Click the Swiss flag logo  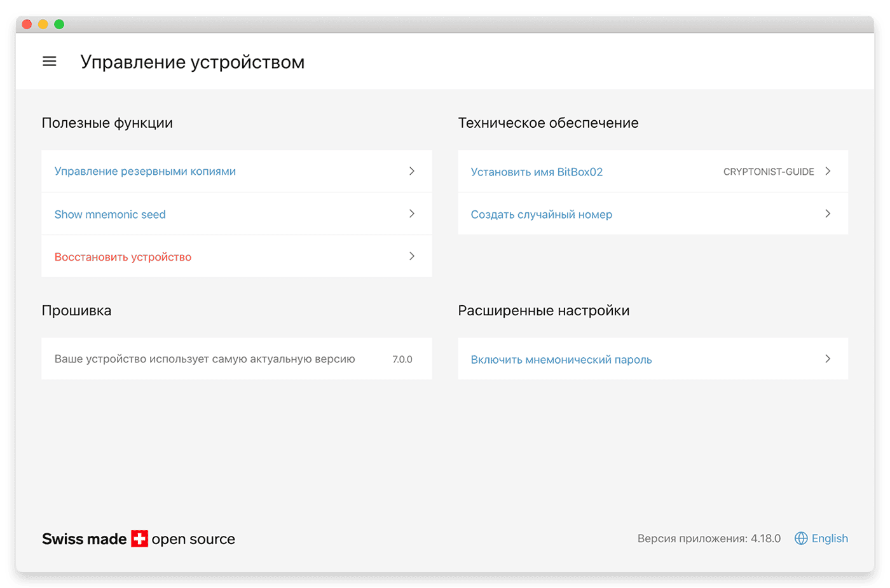click(x=139, y=539)
